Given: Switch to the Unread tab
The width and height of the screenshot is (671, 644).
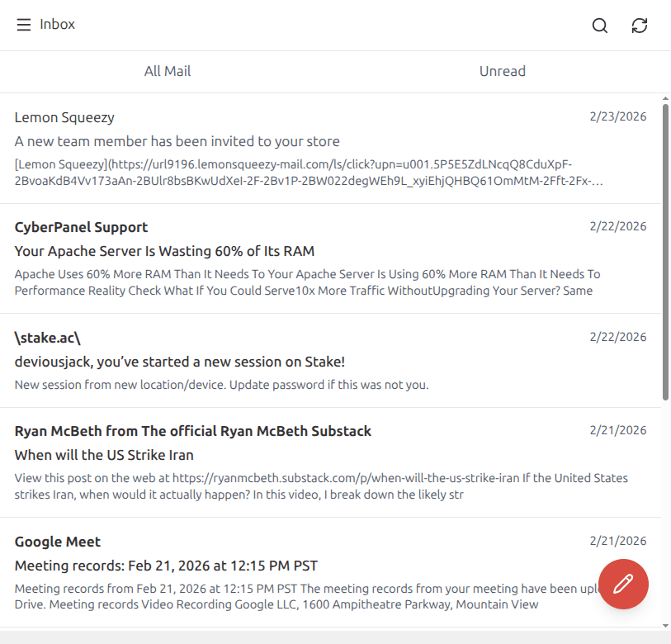Looking at the screenshot, I should point(502,71).
